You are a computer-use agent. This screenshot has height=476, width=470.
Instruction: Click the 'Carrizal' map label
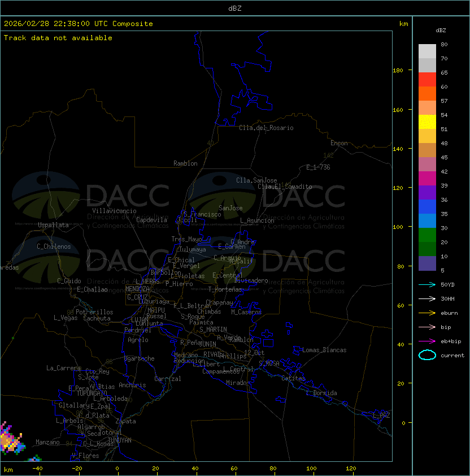(x=167, y=379)
